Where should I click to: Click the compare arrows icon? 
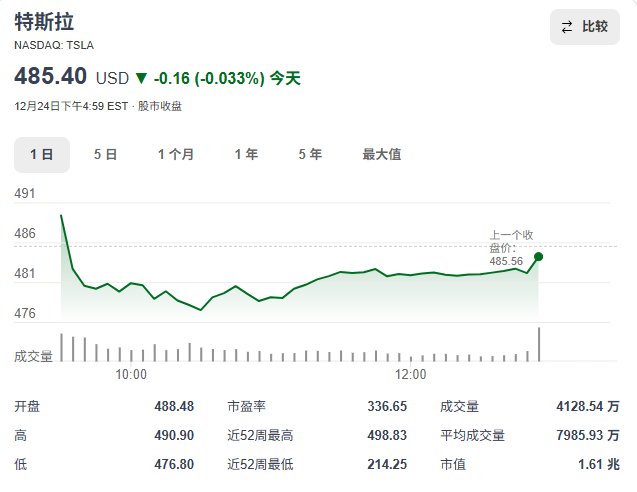(x=567, y=27)
